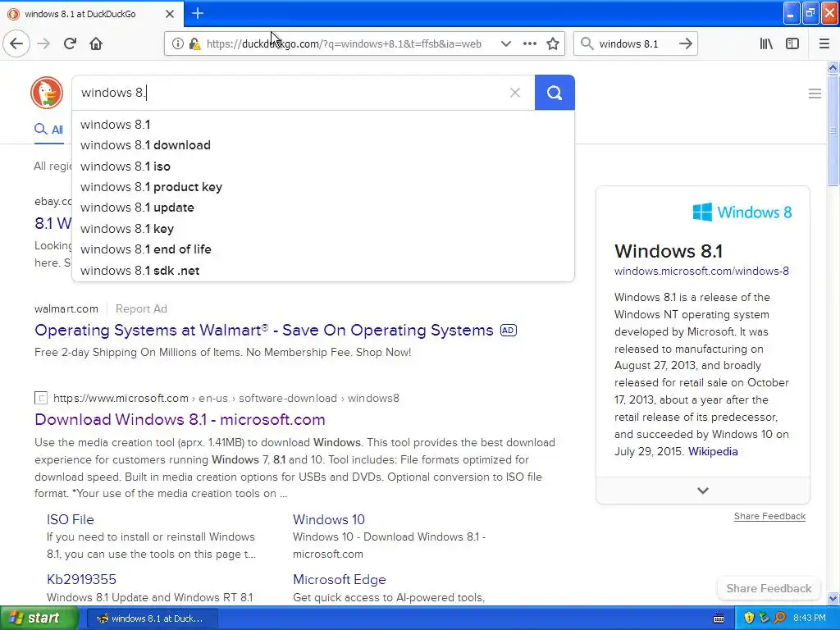This screenshot has height=630, width=840.
Task: Open 'Download Windows 8.1 - microsoft.com' result
Action: point(180,419)
